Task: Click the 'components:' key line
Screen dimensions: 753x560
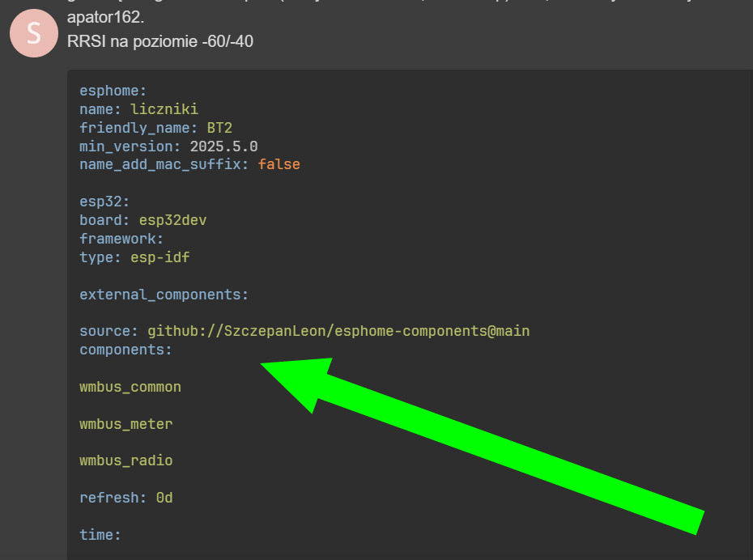Action: point(125,350)
